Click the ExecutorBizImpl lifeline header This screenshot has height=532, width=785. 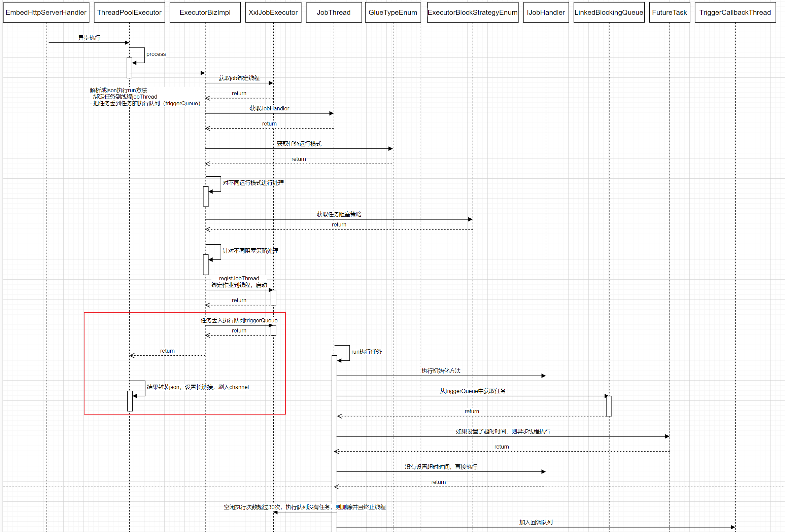click(205, 12)
